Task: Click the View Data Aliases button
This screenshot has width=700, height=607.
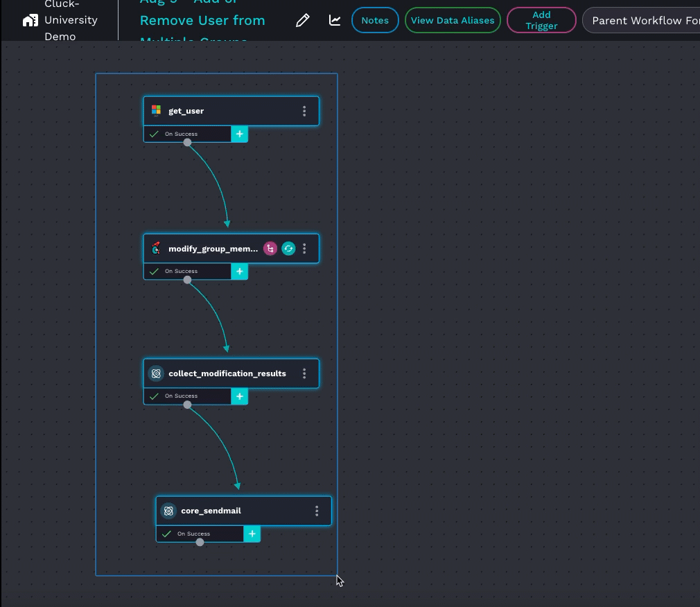Action: point(452,20)
